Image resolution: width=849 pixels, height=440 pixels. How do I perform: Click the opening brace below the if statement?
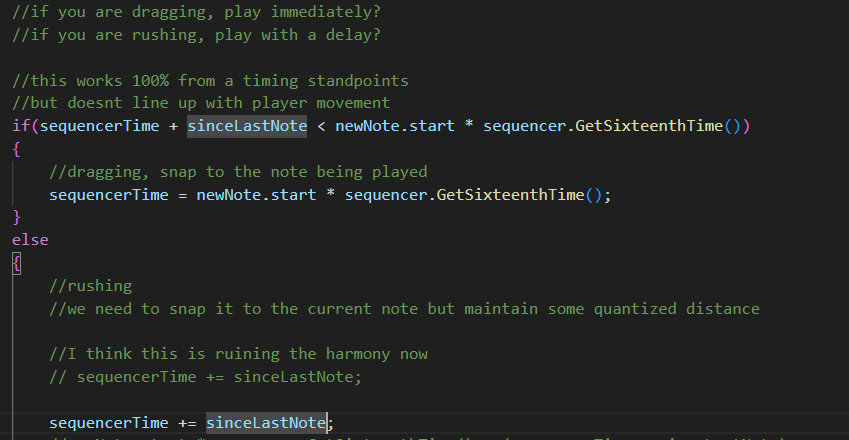(x=16, y=148)
